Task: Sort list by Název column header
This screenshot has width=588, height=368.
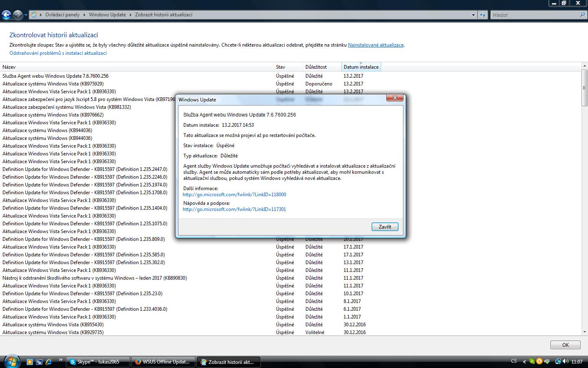Action: click(137, 67)
